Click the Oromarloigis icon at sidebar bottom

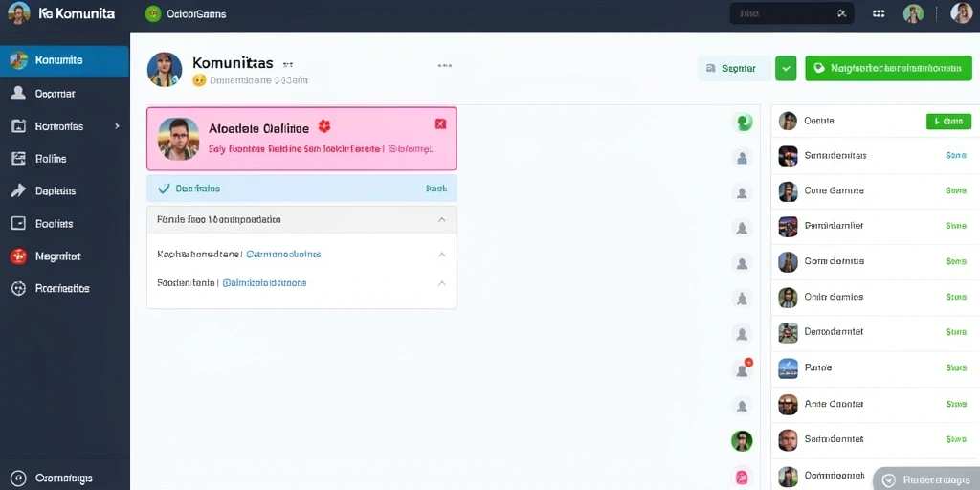point(19,479)
